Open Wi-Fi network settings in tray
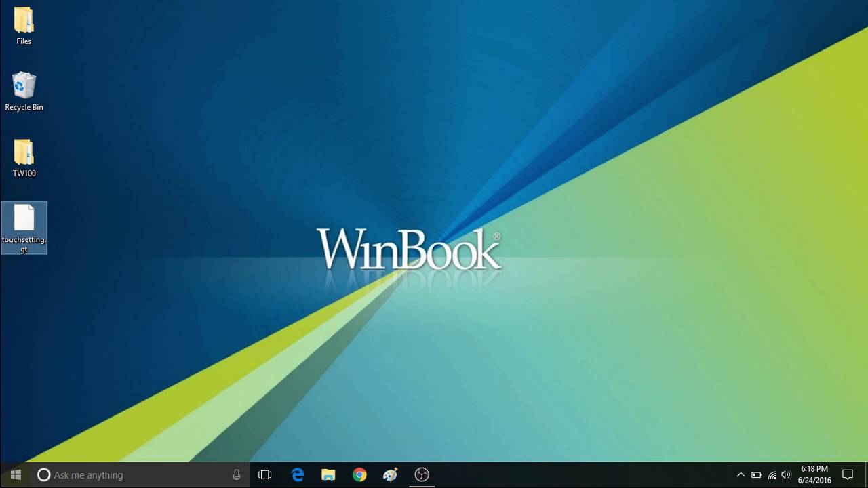The width and height of the screenshot is (868, 488). [772, 475]
